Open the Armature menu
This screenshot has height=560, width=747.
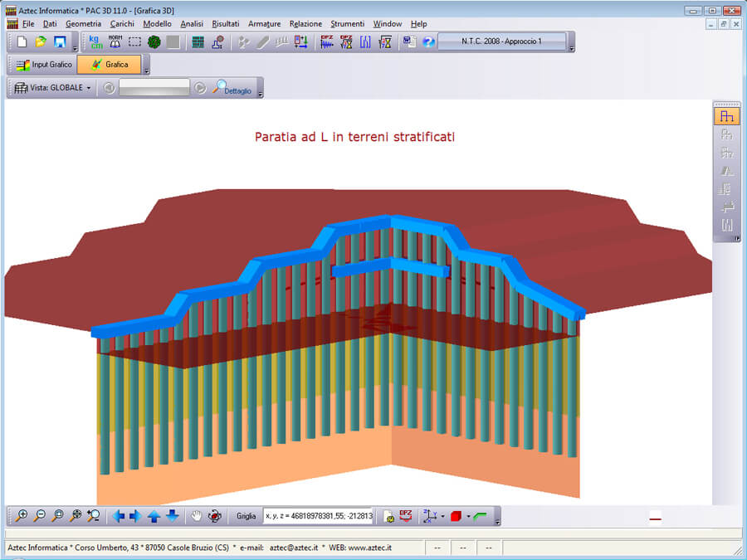tap(264, 24)
